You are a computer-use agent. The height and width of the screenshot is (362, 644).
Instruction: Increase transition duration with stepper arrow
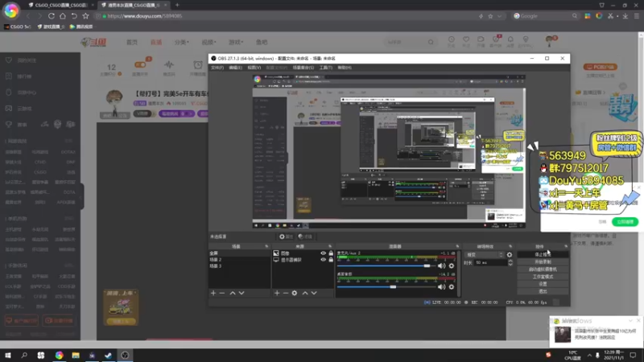[x=510, y=261]
